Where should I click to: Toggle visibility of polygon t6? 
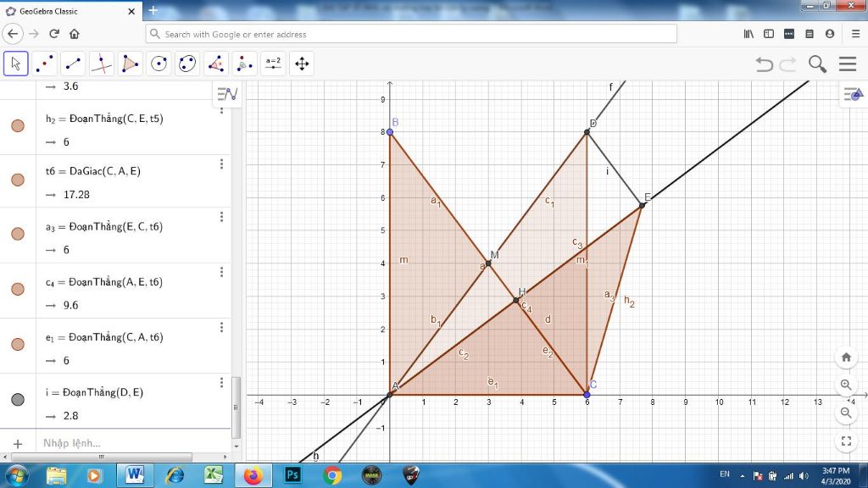pos(18,180)
